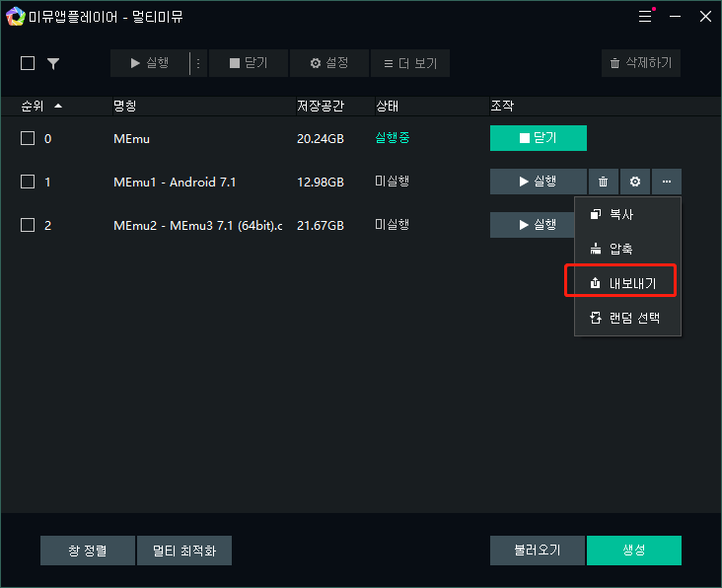Click the three-dots more icon for MEmu1
This screenshot has height=588, width=722.
[666, 182]
